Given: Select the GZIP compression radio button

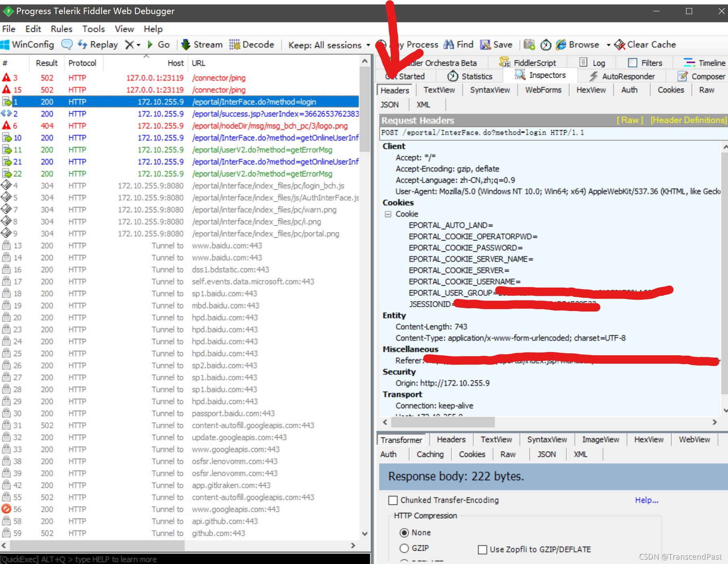Looking at the screenshot, I should coord(404,548).
